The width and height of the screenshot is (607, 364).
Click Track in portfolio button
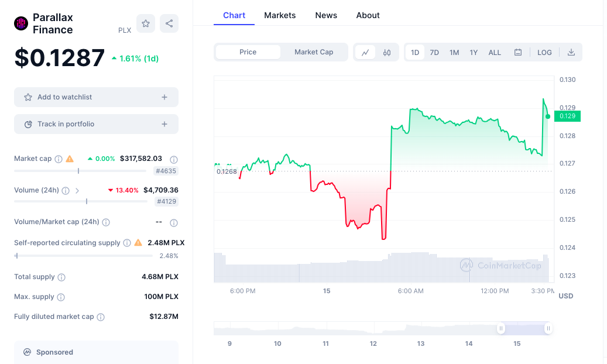click(x=97, y=124)
